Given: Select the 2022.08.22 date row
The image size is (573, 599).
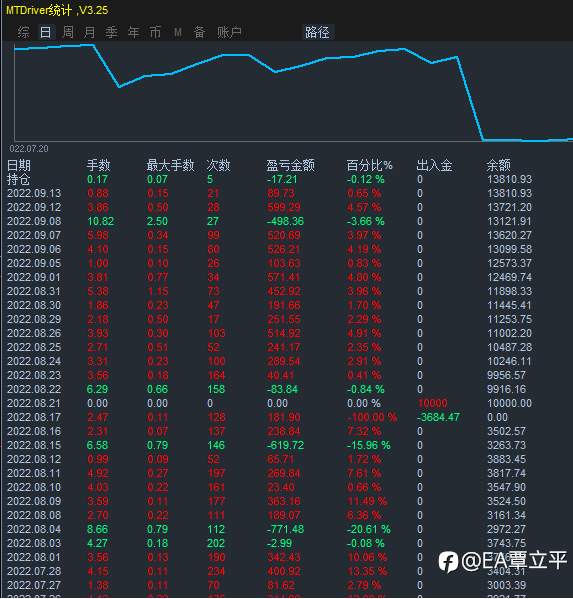Looking at the screenshot, I should pyautogui.click(x=34, y=390).
